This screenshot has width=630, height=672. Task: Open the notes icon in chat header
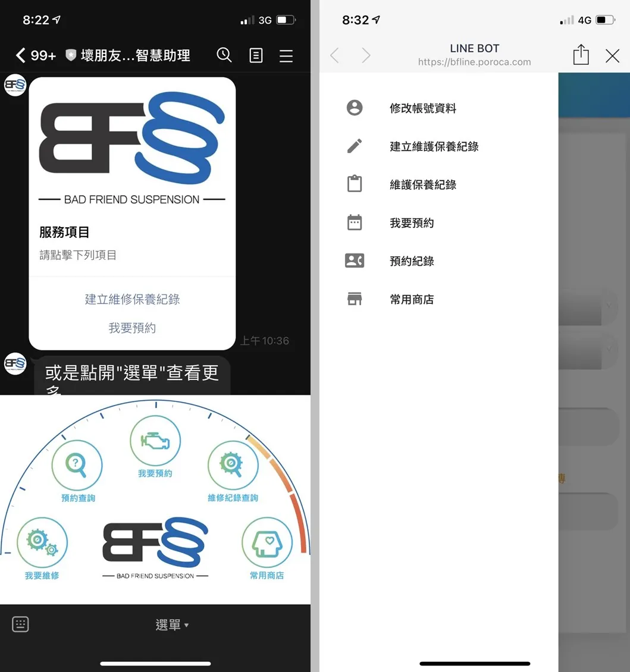[256, 56]
